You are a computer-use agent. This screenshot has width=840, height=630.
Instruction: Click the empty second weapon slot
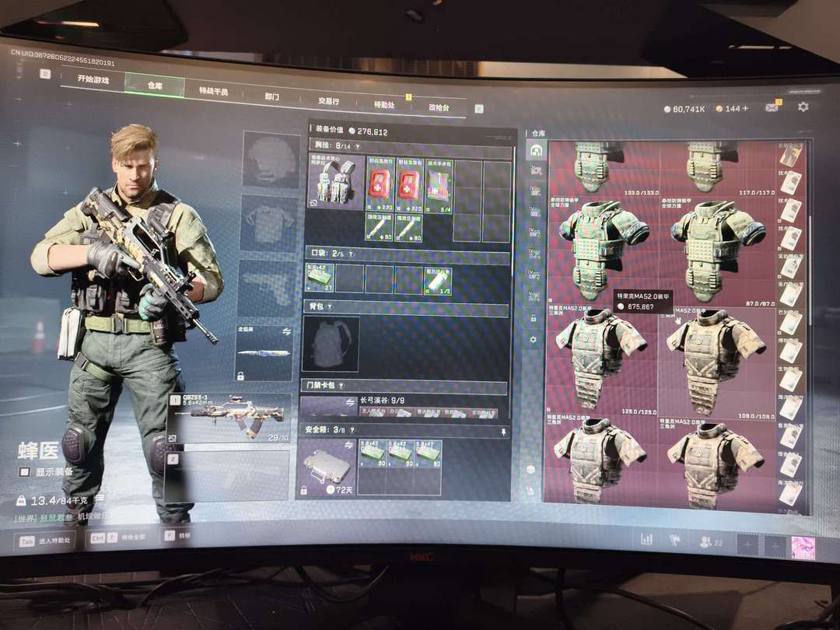click(x=227, y=475)
